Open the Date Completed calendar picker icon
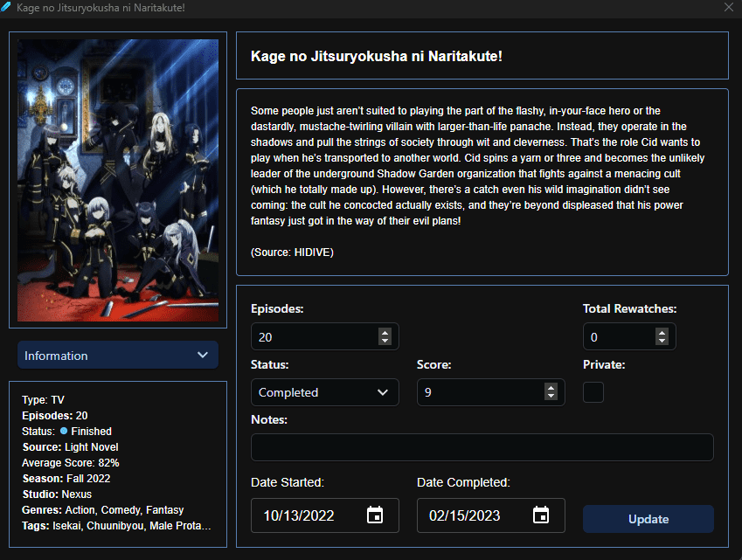This screenshot has width=742, height=560. pyautogui.click(x=541, y=515)
